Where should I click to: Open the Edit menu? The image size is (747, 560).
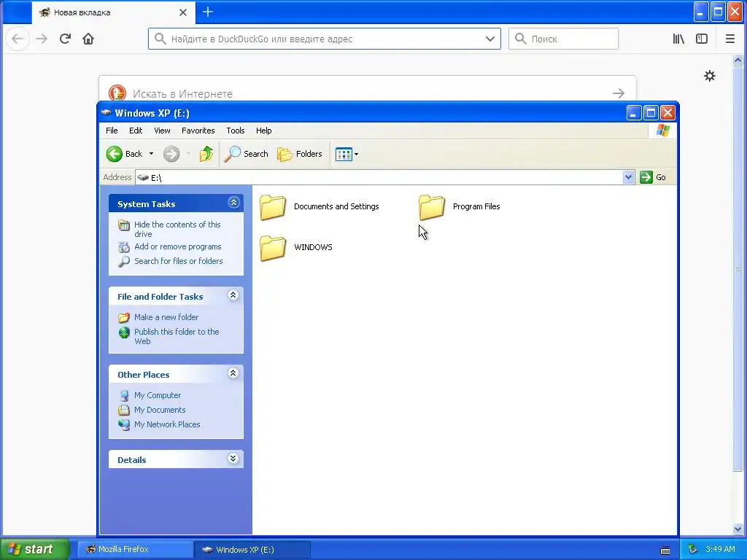[136, 131]
